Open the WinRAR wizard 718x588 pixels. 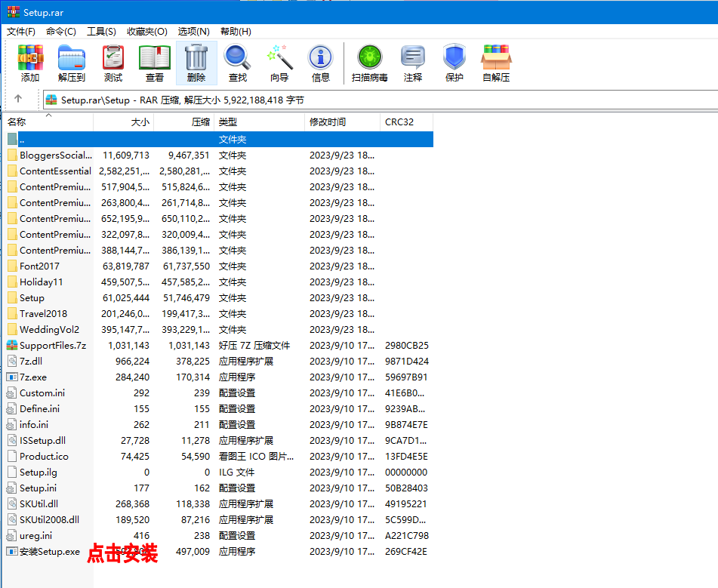pyautogui.click(x=279, y=63)
